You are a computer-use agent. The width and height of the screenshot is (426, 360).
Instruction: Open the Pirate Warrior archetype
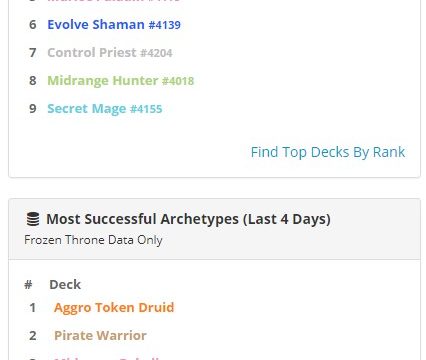pyautogui.click(x=100, y=335)
